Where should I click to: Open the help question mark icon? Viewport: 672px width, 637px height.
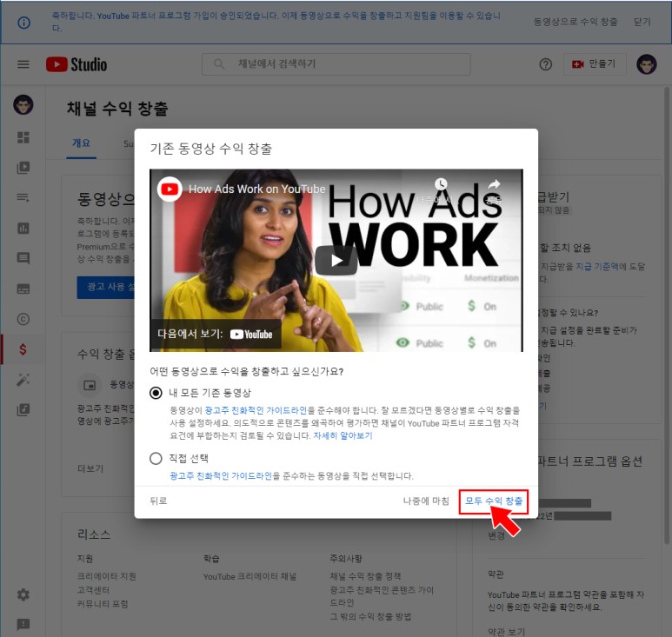click(546, 64)
